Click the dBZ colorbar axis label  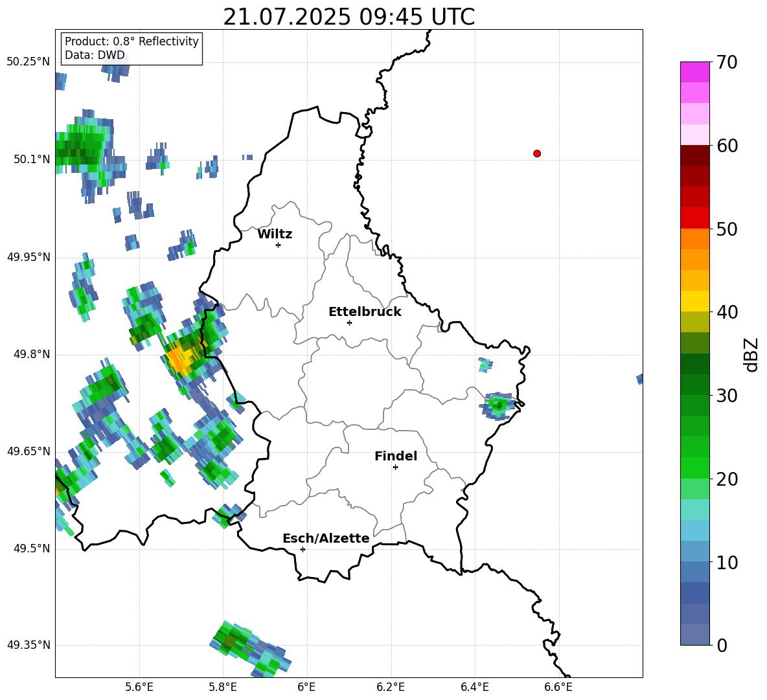tap(751, 354)
